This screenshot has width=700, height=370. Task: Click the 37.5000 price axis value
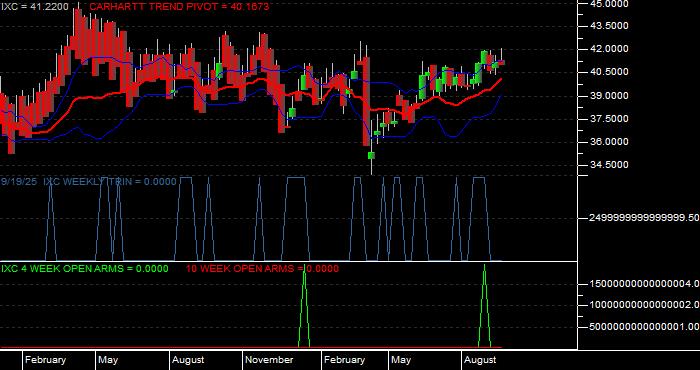[609, 119]
